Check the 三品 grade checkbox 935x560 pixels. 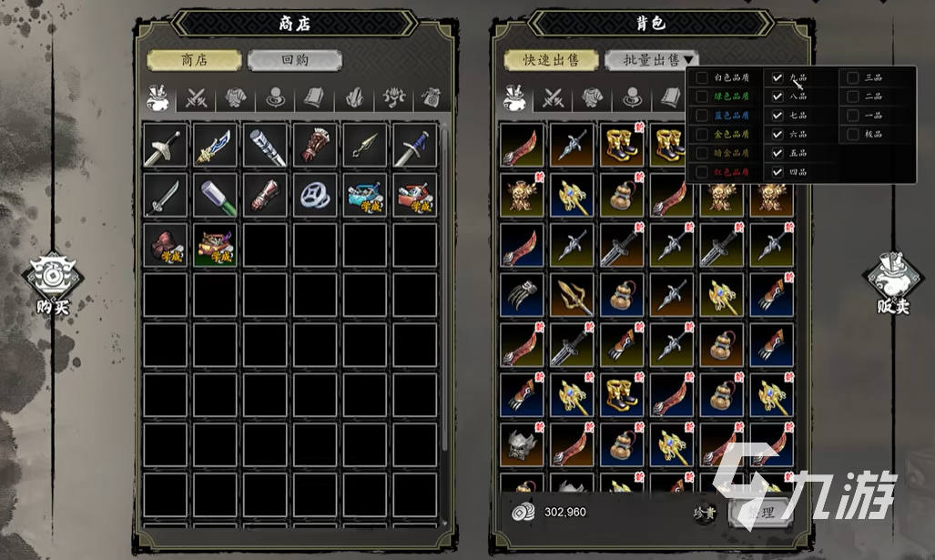(x=853, y=77)
